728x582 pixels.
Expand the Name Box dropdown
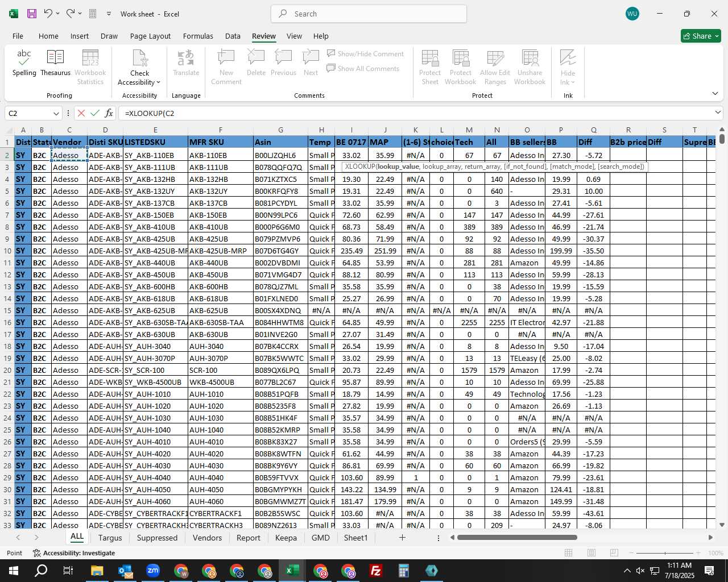point(56,113)
